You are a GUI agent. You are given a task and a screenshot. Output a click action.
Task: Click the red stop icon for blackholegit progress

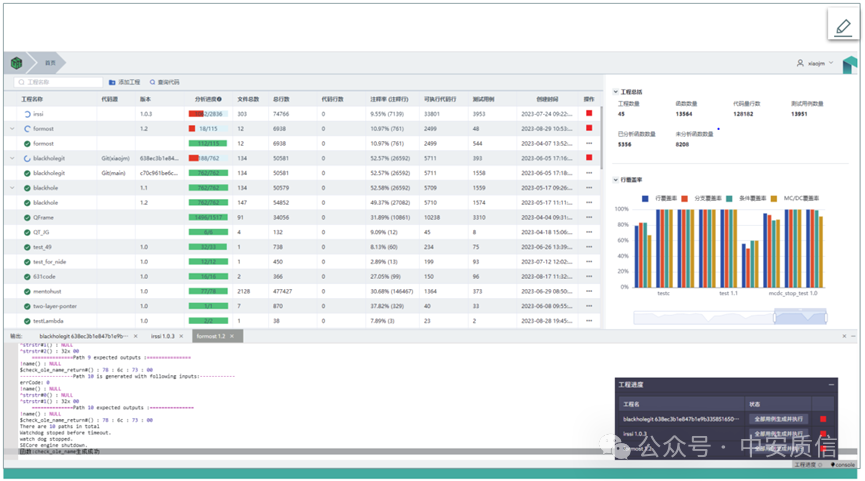823,419
